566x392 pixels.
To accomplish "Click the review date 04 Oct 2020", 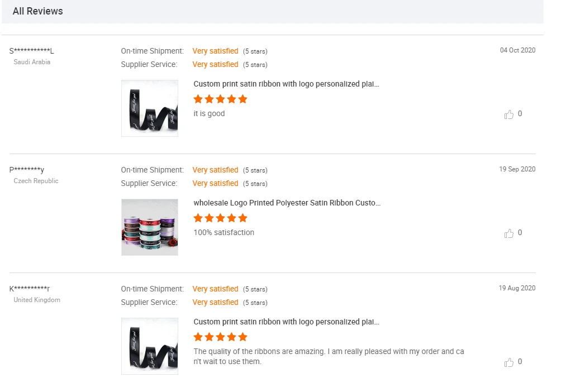I will click(517, 50).
